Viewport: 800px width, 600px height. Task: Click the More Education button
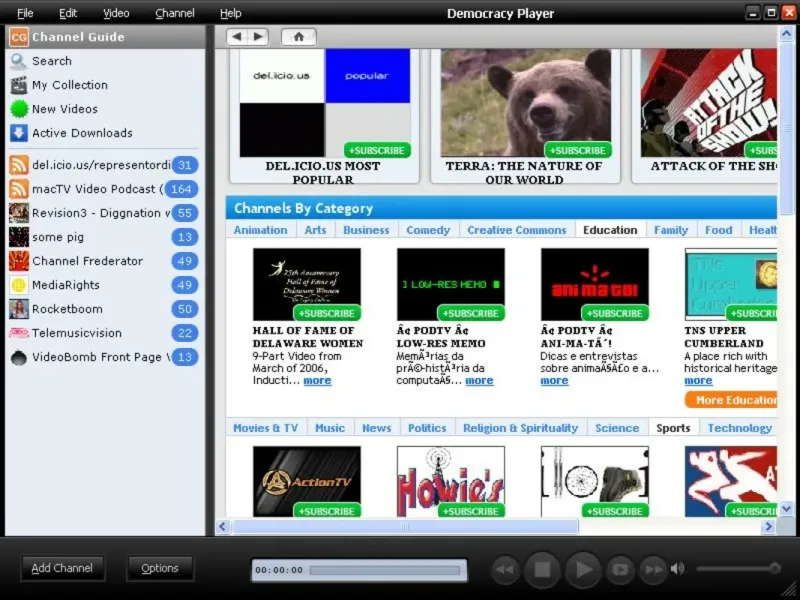pyautogui.click(x=731, y=400)
